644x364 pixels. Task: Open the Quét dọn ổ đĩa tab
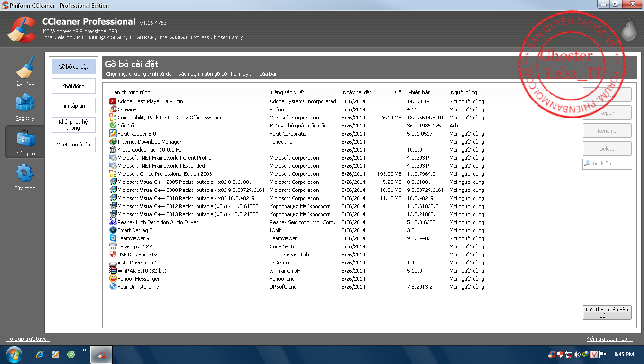(73, 145)
